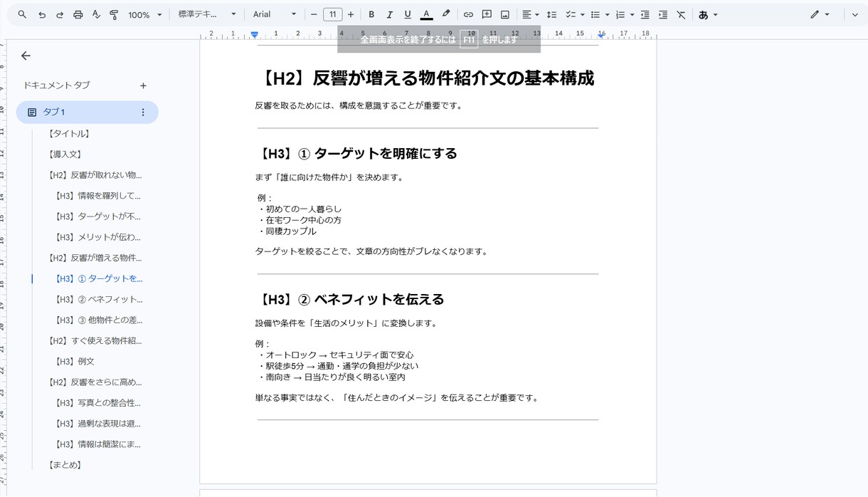Viewport: 868px width, 497px height.
Task: Insert a numbered list
Action: (620, 14)
